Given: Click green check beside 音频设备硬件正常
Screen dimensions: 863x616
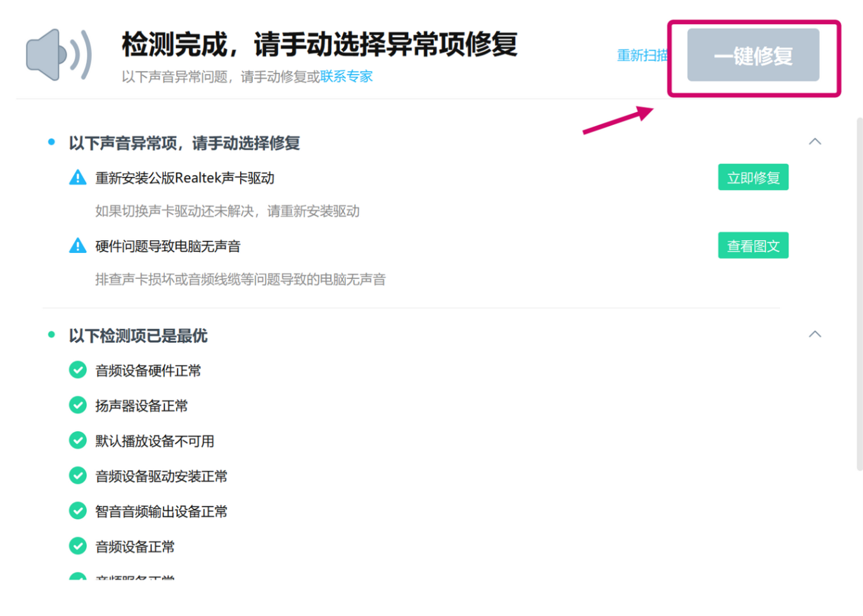Looking at the screenshot, I should (78, 369).
